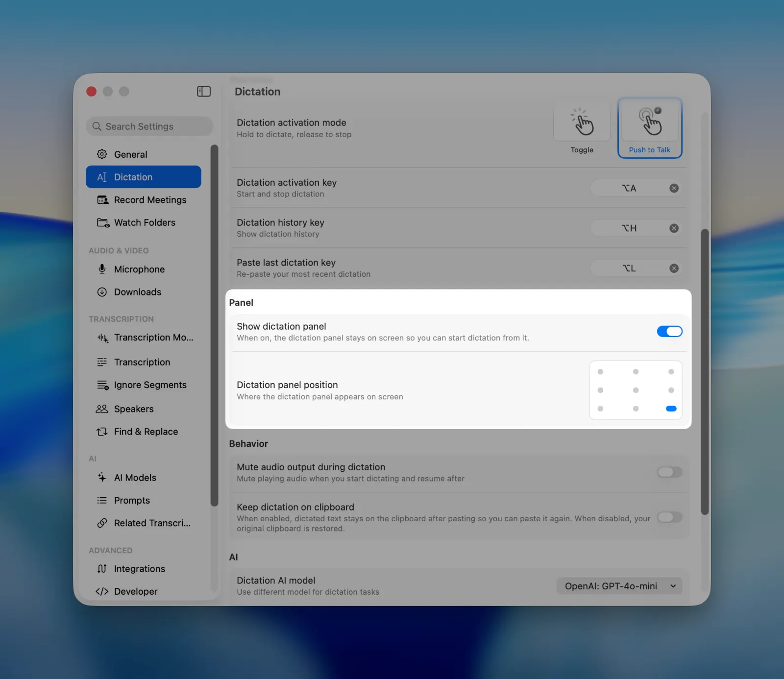Set panel position to center
This screenshot has height=679, width=784.
point(636,390)
